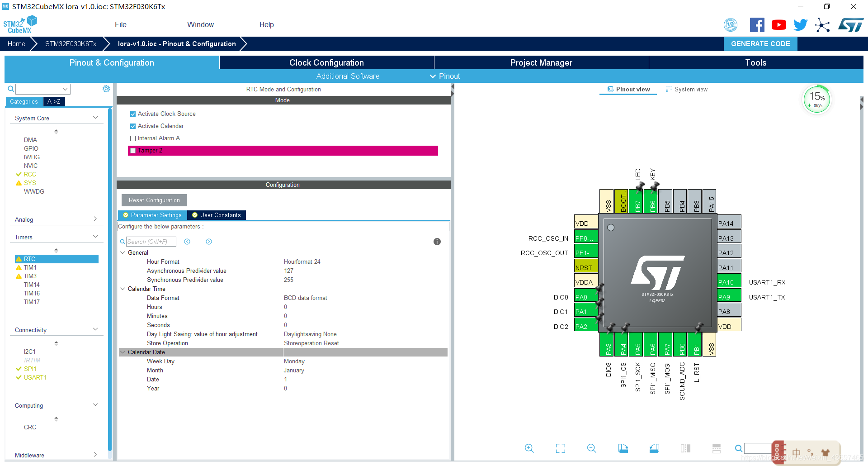Click the STM32CubeMX logo
The width and height of the screenshot is (868, 466).
[20, 25]
